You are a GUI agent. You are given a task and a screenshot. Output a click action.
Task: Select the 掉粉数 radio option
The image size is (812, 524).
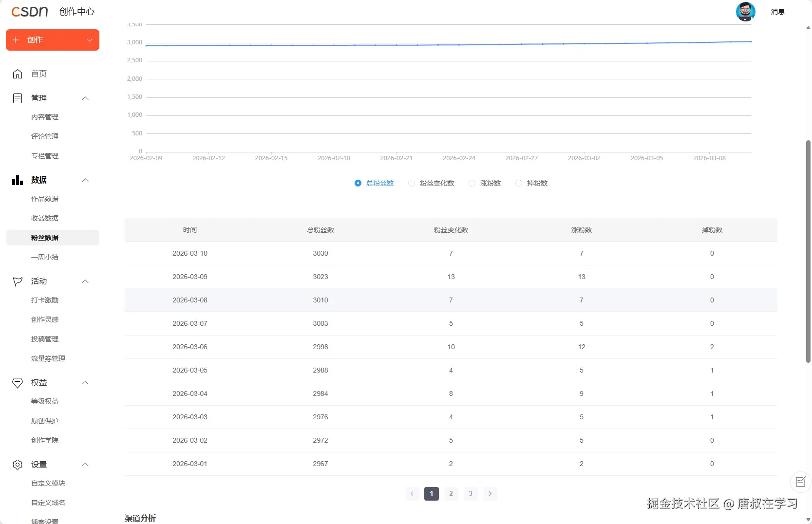click(x=519, y=183)
